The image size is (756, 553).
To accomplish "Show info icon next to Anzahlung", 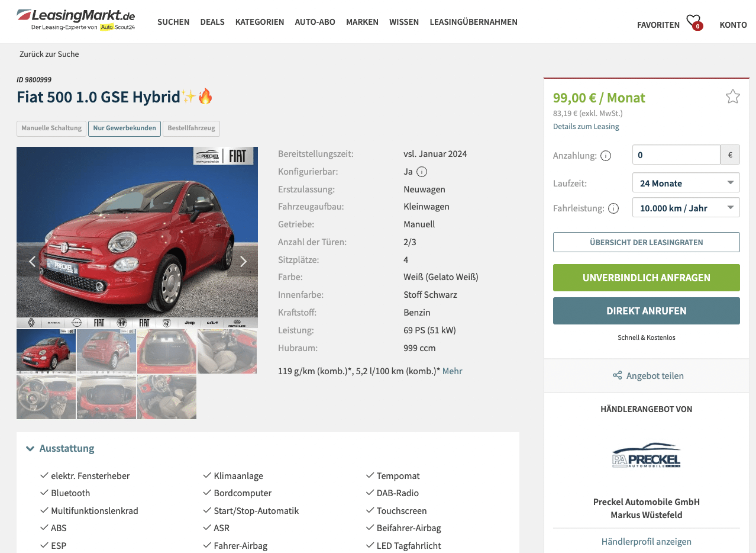I will [x=606, y=156].
